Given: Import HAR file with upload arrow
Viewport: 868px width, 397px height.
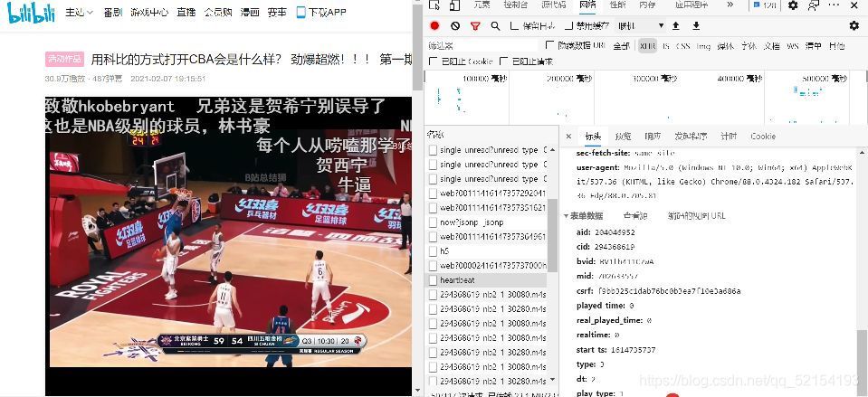Looking at the screenshot, I should click(x=675, y=25).
